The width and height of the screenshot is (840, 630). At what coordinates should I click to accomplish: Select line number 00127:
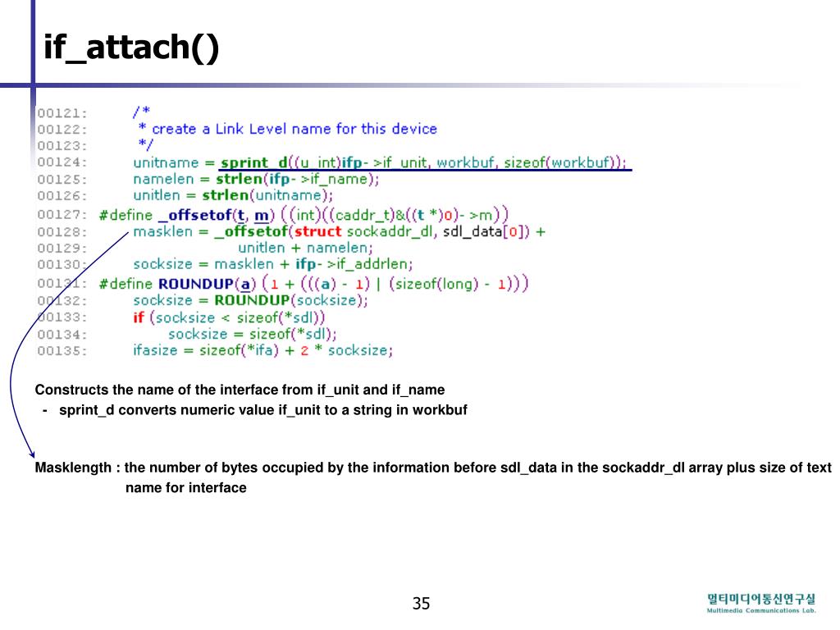(62, 215)
